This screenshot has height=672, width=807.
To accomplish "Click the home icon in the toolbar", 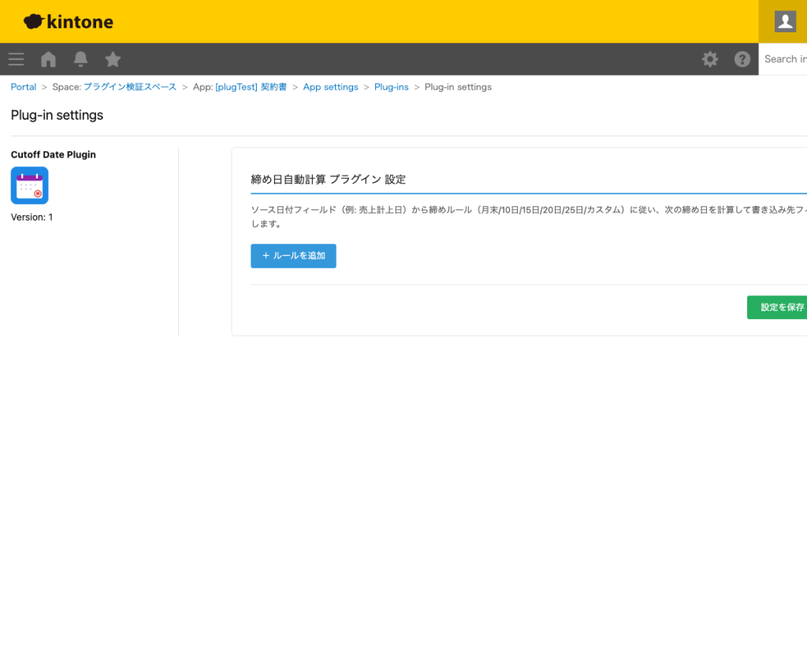I will tap(48, 59).
